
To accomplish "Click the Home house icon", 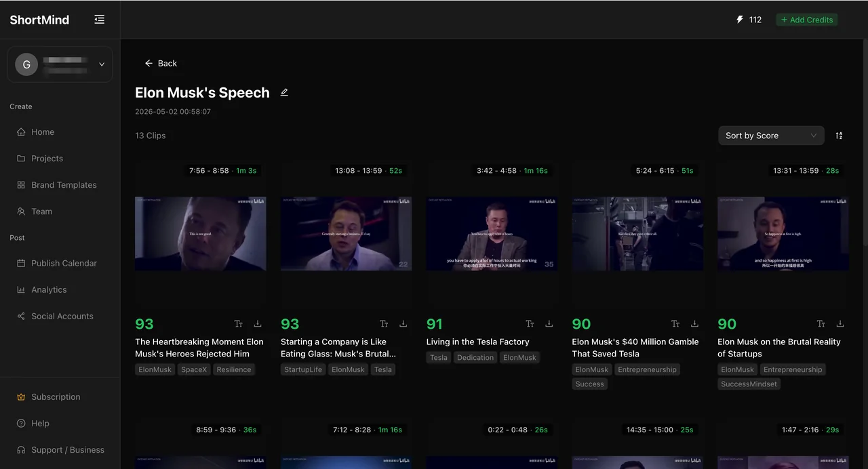I will [x=21, y=132].
